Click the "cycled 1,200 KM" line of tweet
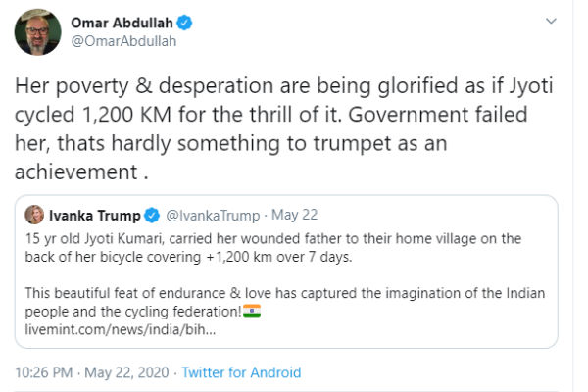The image size is (588, 392). pyautogui.click(x=284, y=114)
